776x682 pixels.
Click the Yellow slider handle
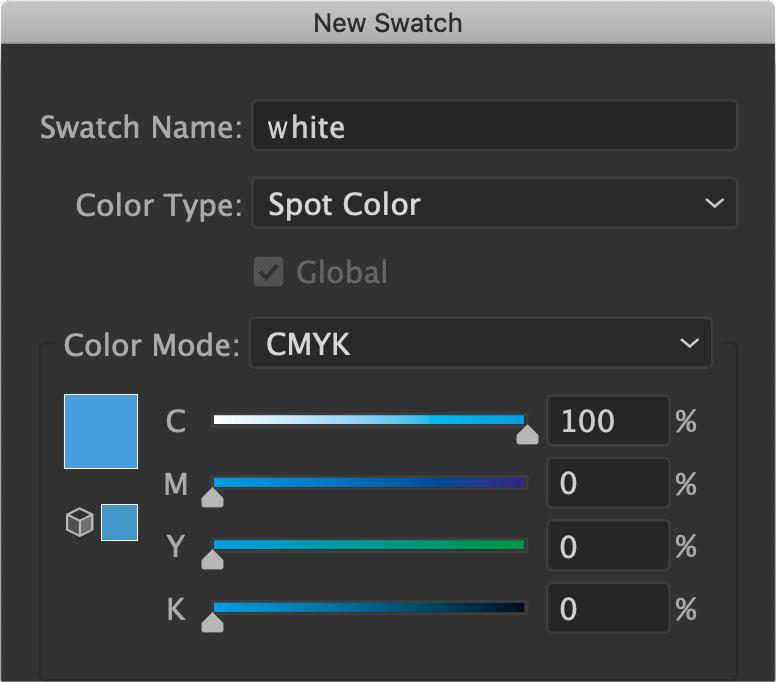pos(212,559)
